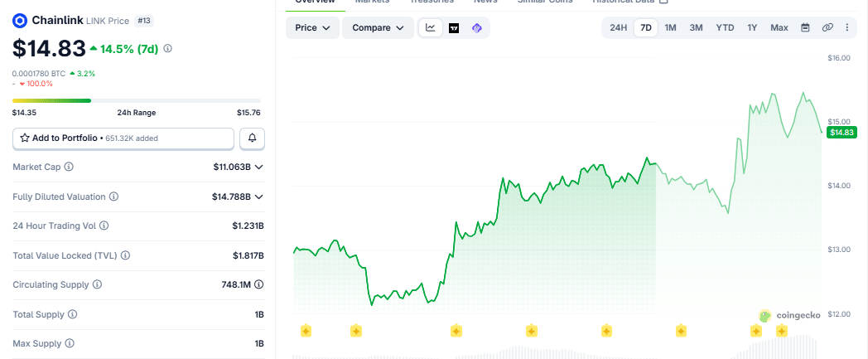Click the 24h Range progress bar

[136, 101]
